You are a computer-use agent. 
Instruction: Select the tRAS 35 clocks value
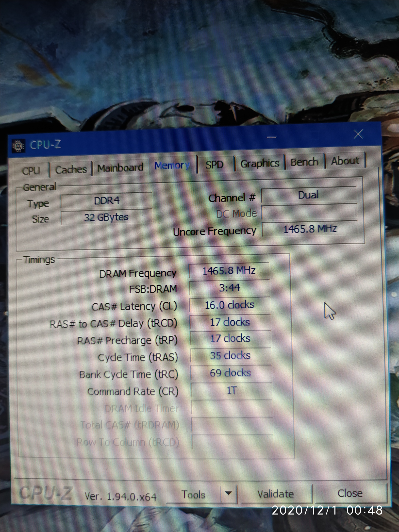[231, 356]
